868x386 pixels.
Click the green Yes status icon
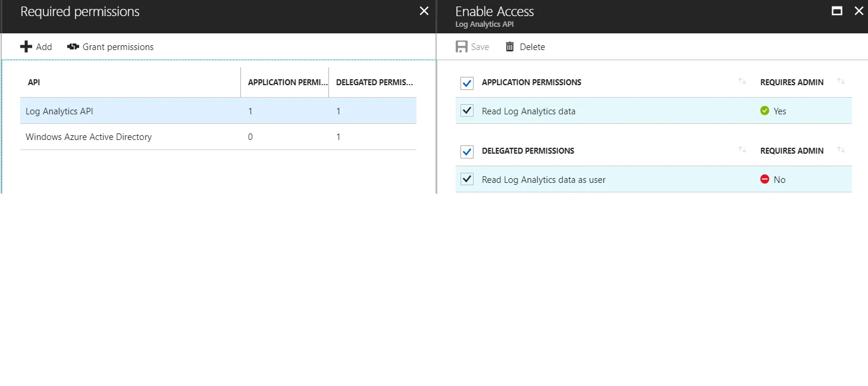tap(765, 111)
